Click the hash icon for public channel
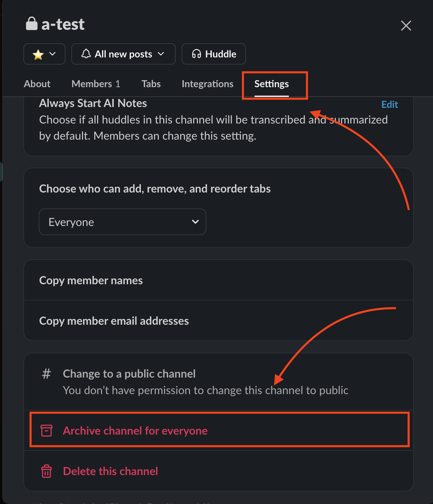The height and width of the screenshot is (504, 433). click(46, 374)
